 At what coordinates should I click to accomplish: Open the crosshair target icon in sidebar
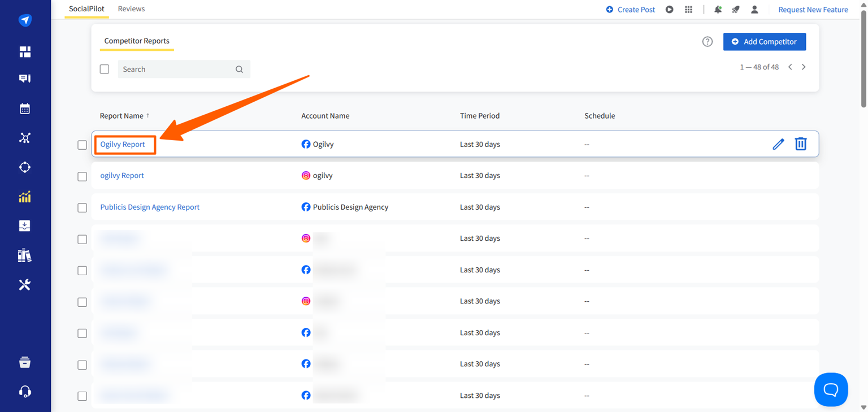pyautogui.click(x=25, y=167)
